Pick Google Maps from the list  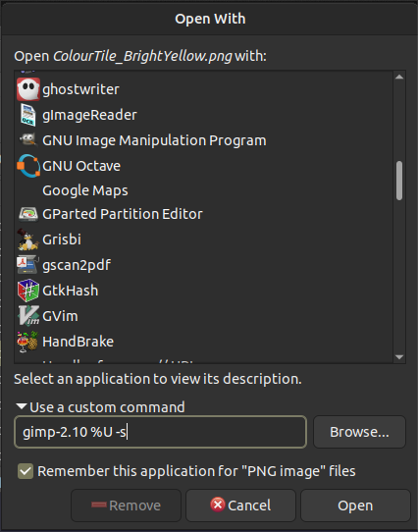point(85,190)
